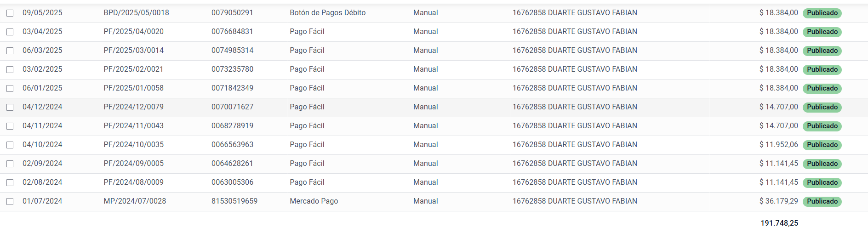Click the $ 36.179,29 amount
Screen dimensions: 868x233
pyautogui.click(x=778, y=201)
